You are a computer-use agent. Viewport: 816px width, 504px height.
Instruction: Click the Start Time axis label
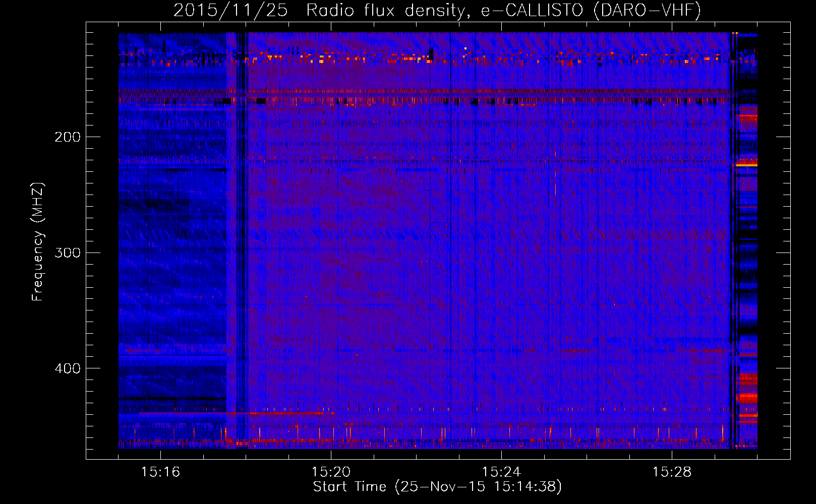pos(437,487)
